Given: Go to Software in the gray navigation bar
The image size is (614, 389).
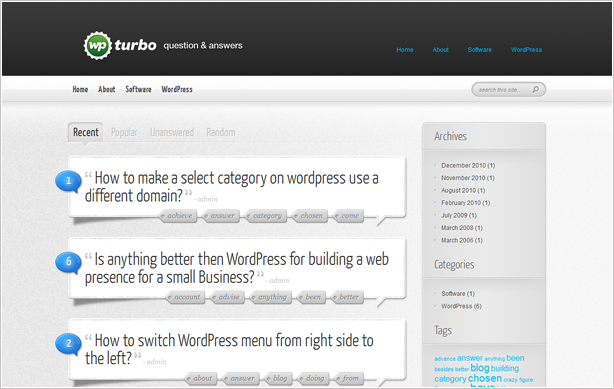Looking at the screenshot, I should click(138, 89).
